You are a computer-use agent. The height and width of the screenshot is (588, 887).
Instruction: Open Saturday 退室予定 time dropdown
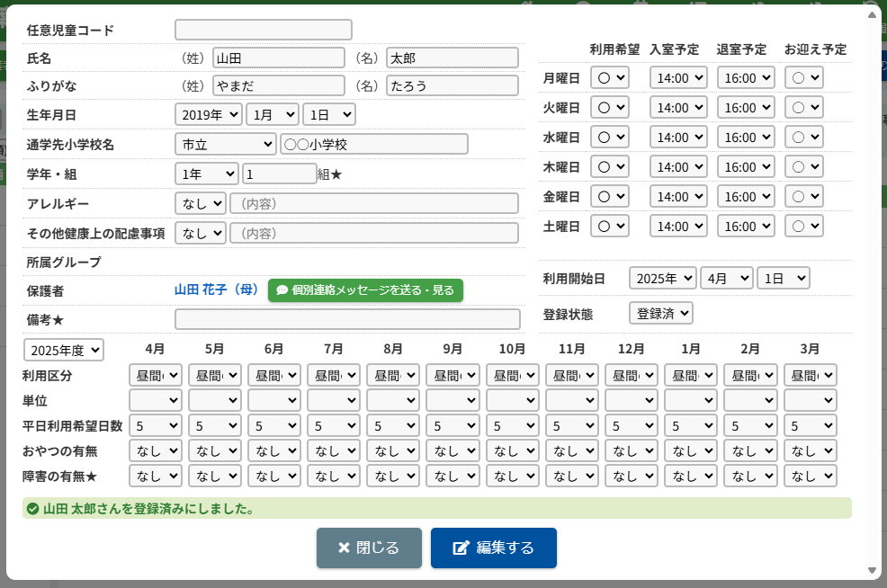tap(745, 226)
